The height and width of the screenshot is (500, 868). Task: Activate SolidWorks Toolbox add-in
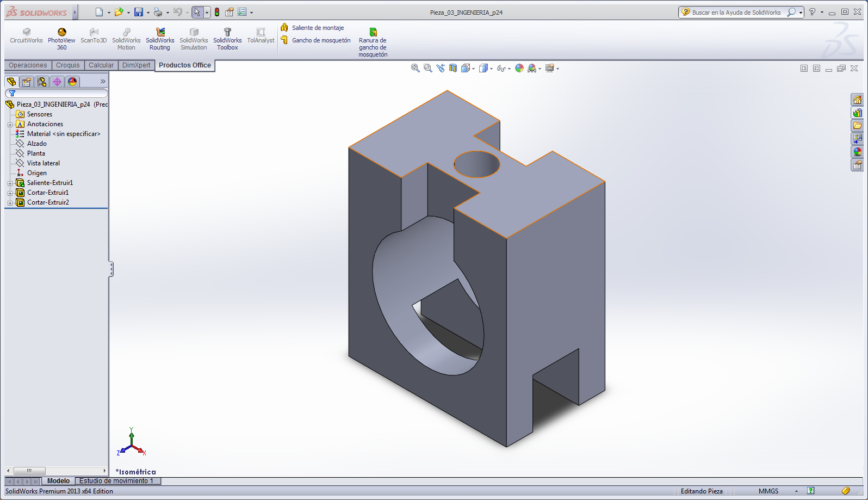pos(227,39)
